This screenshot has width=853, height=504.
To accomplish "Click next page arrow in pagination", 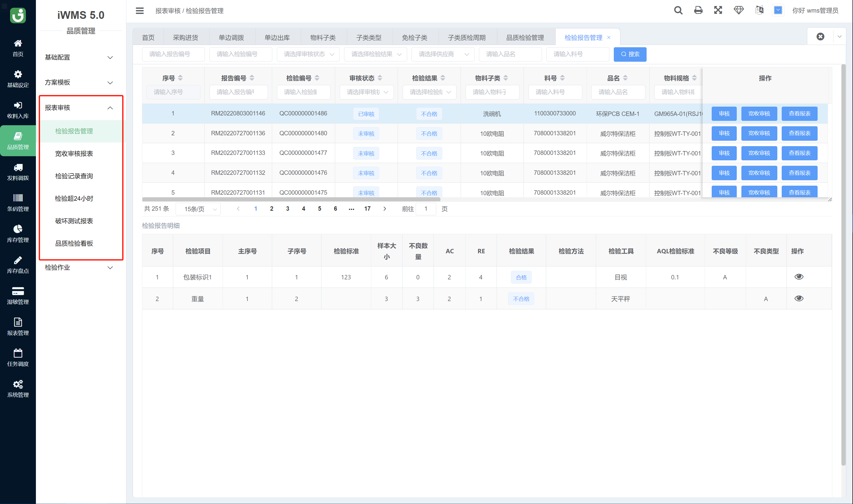I will pos(385,209).
